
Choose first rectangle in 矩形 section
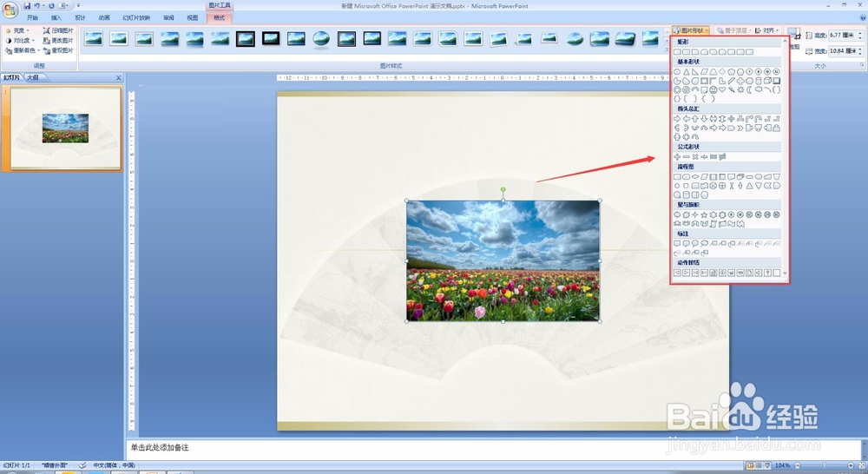[677, 52]
